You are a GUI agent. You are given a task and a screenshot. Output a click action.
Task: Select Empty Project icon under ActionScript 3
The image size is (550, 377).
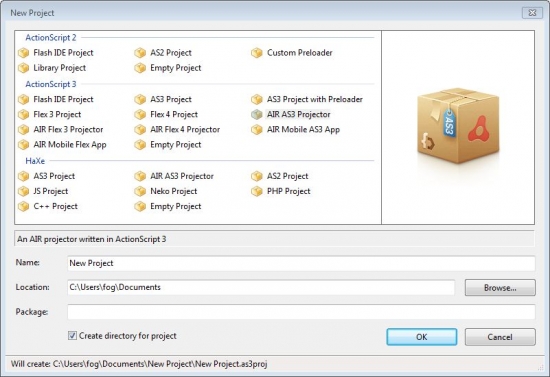[140, 145]
